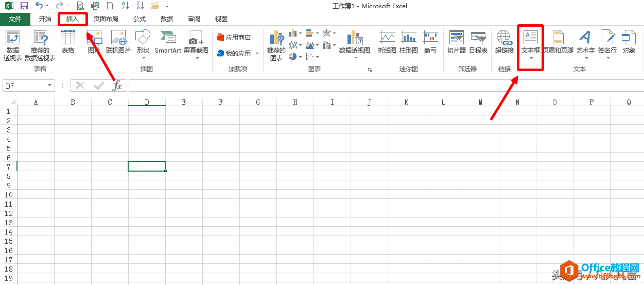Viewport: 644px width, 285px height.
Task: Insert a 盈亏 win/loss sparkline
Action: [430, 42]
